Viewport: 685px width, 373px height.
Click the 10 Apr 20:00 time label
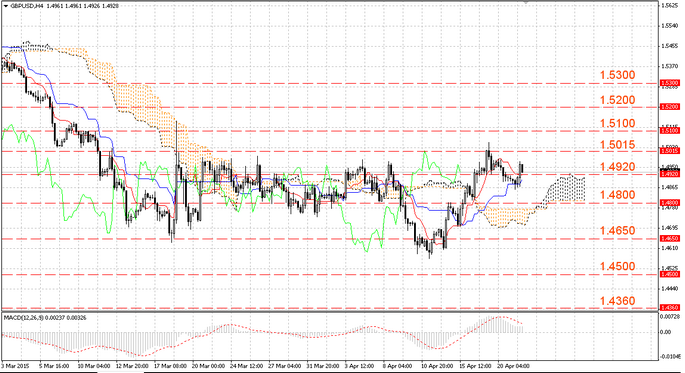pyautogui.click(x=437, y=366)
